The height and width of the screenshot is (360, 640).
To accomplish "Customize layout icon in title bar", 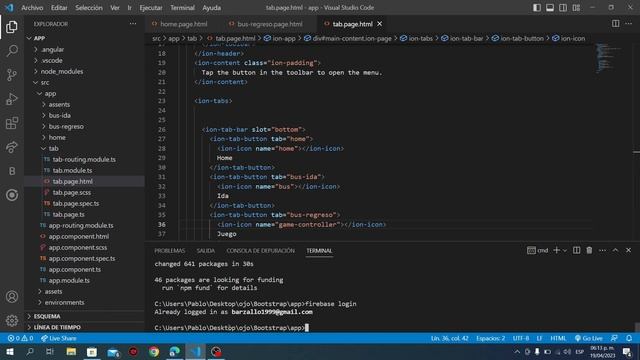I will [576, 7].
